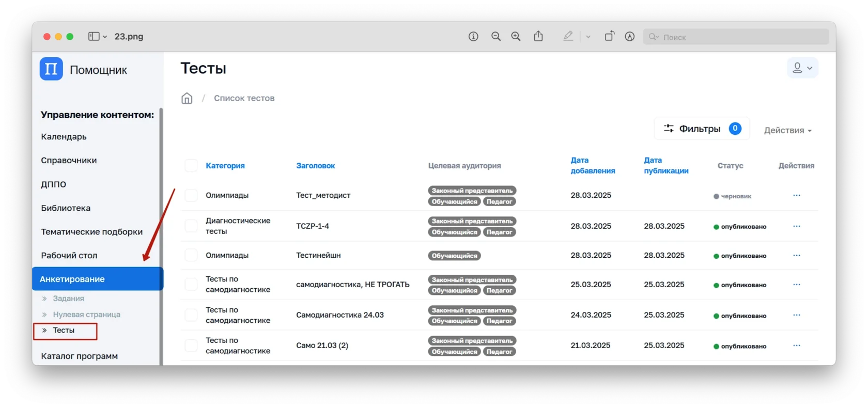Click the home icon in breadcrumb
Viewport: 868px width, 408px height.
tap(187, 99)
